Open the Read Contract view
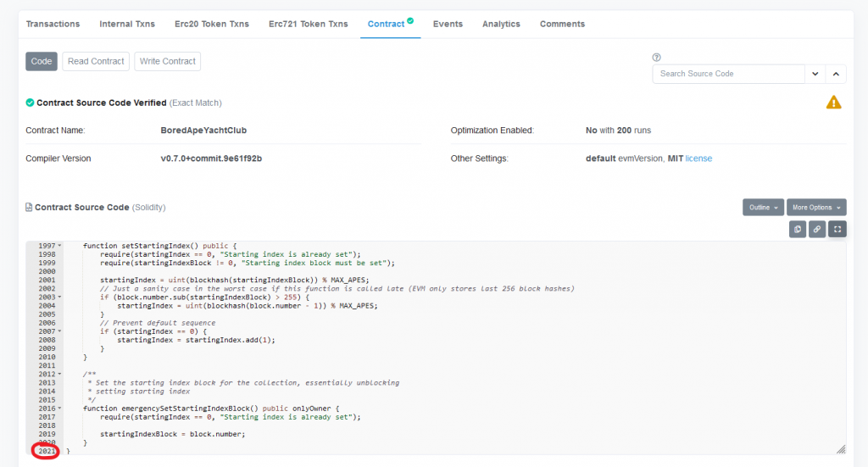Screen dimensions: 868x467 point(96,61)
